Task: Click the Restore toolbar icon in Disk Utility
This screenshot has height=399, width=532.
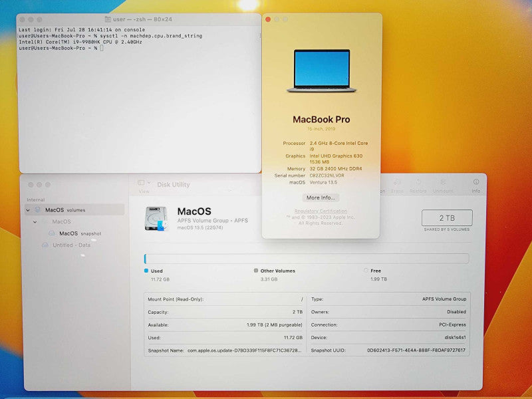Action: coord(418,182)
